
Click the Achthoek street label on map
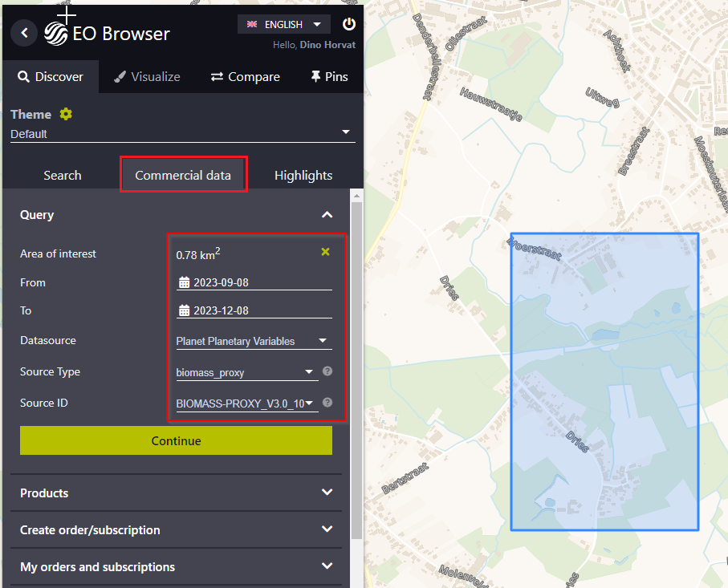tap(617, 51)
